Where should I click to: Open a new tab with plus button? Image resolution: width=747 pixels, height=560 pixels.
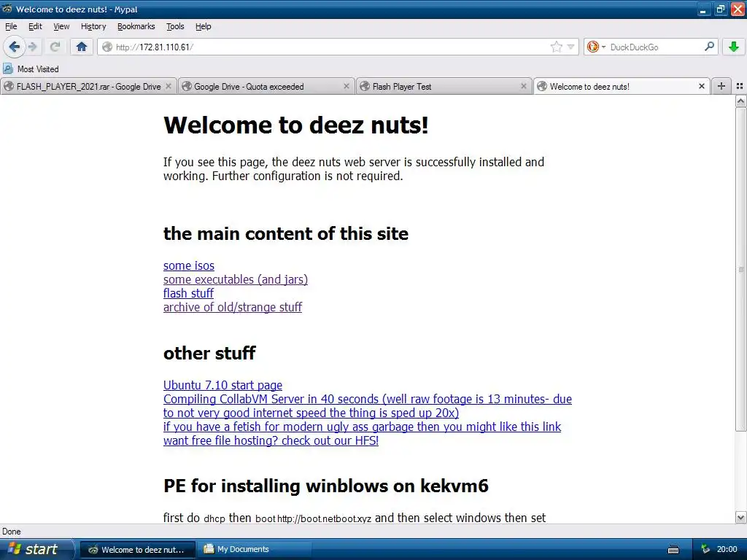(721, 86)
